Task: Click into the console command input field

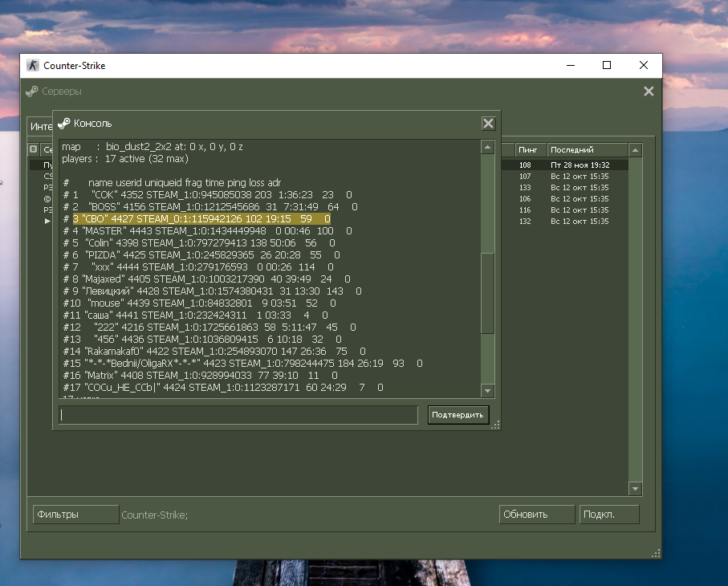Action: (238, 415)
